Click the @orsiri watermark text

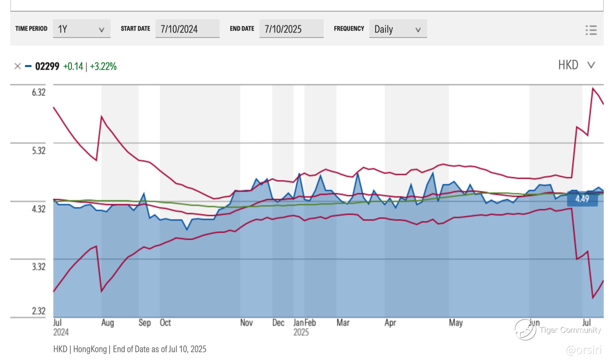tap(584, 350)
